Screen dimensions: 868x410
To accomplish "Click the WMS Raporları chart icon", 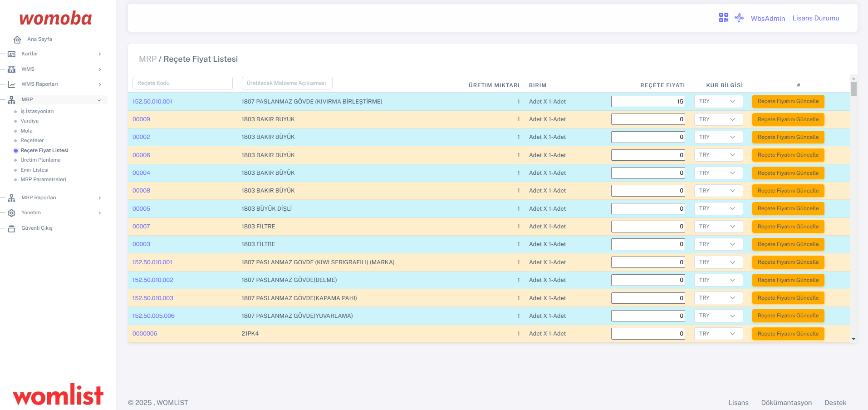I will tap(12, 84).
